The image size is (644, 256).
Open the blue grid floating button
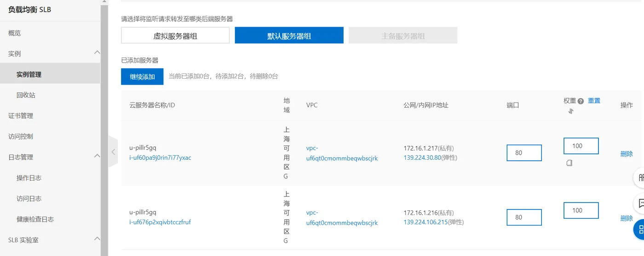point(640,229)
